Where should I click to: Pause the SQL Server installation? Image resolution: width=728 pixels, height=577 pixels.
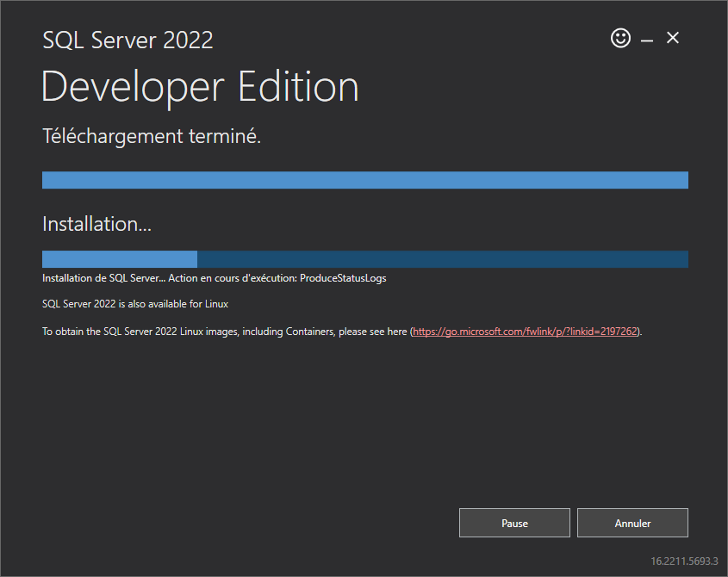[x=514, y=523]
